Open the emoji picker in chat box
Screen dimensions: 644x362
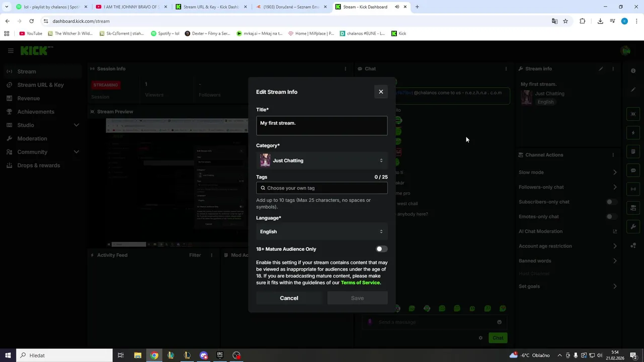(x=499, y=322)
